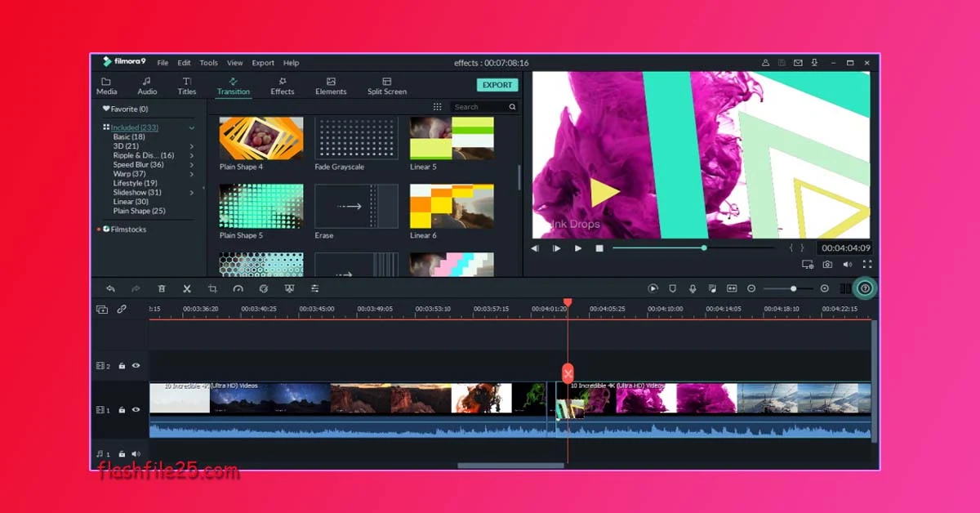Viewport: 980px width, 513px height.
Task: Open the Color correction icon
Action: coord(264,288)
